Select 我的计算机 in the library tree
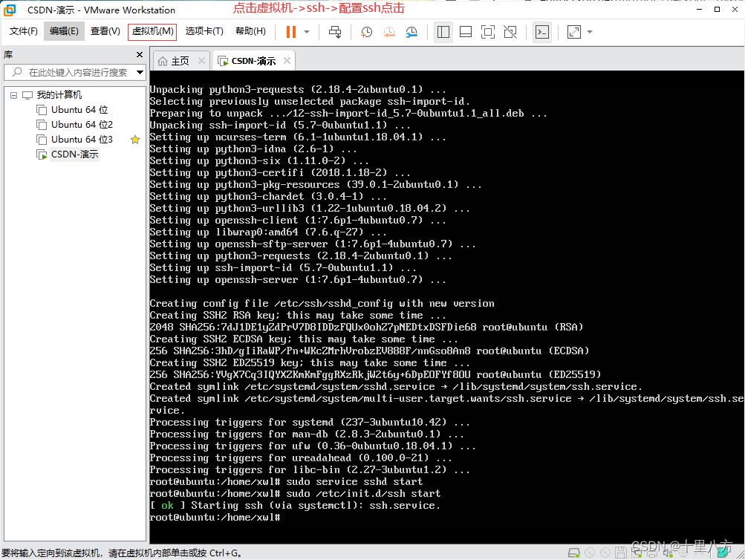This screenshot has width=745, height=560. (59, 95)
